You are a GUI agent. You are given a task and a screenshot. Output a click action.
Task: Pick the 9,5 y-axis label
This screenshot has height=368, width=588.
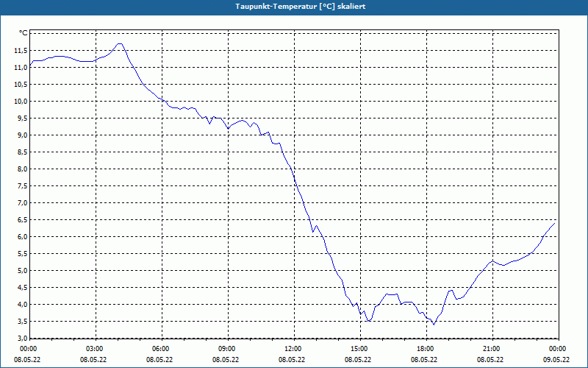click(22, 118)
